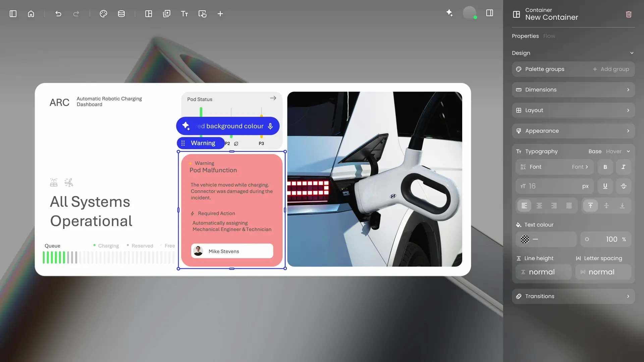Click Add group in Palette groups
The image size is (644, 362).
611,69
